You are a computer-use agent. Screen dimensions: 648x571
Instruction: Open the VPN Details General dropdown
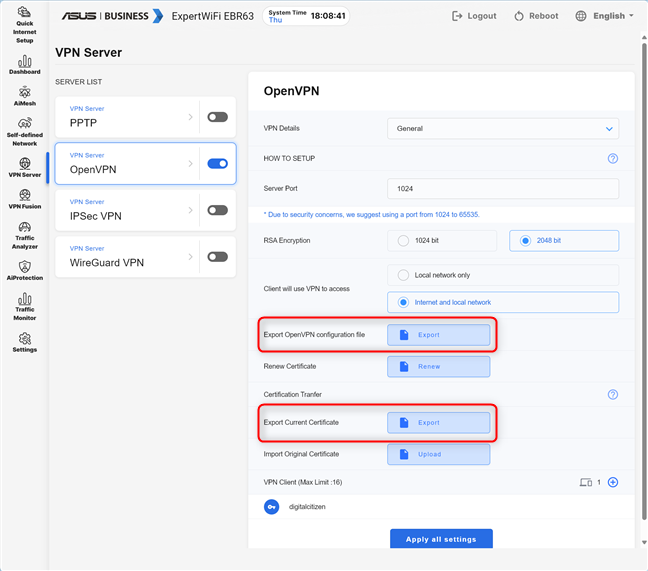503,128
